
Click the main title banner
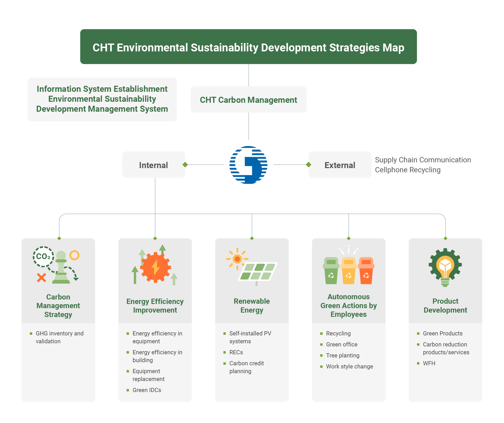(x=248, y=47)
